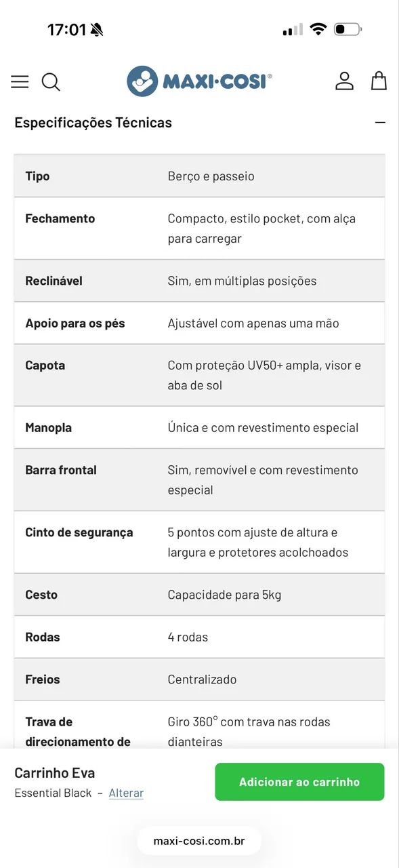
Task: Collapse Especificações Técnicas with minus icon
Action: 380,123
